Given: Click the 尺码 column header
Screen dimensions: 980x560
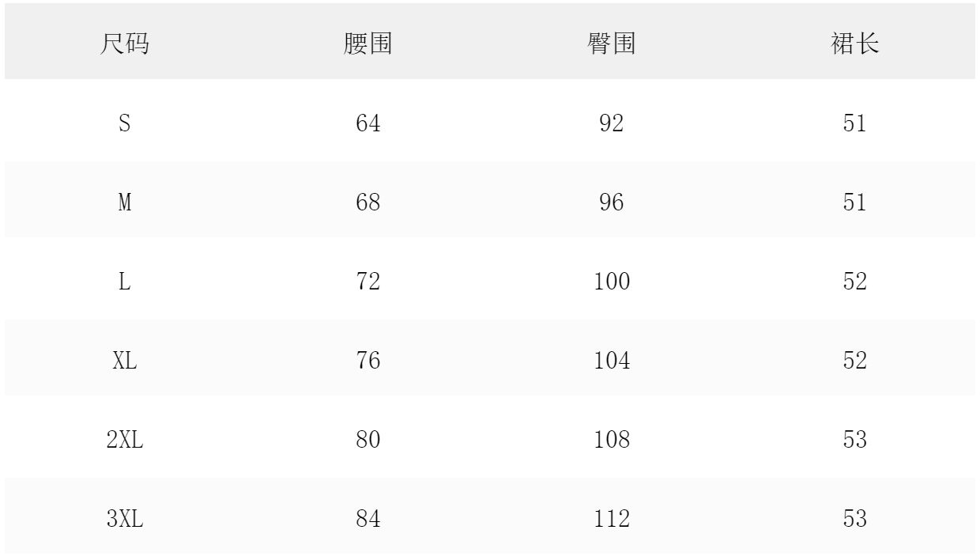Looking at the screenshot, I should click(x=125, y=45).
